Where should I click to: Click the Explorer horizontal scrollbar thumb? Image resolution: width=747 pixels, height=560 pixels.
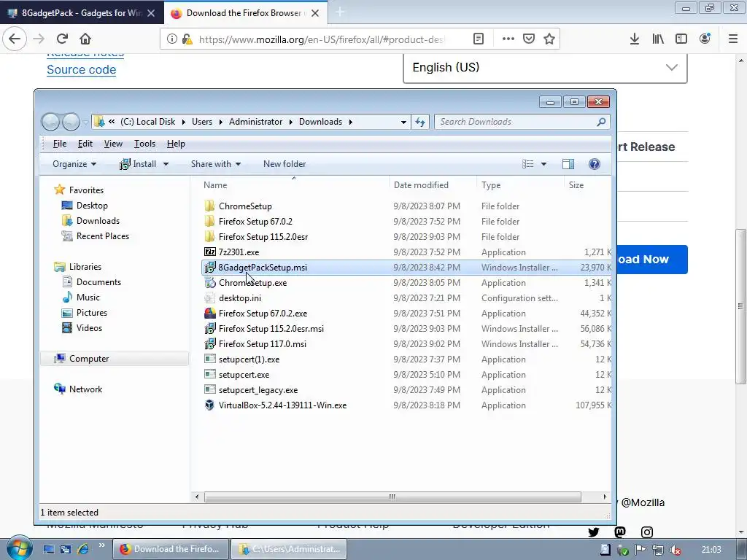[x=392, y=497]
